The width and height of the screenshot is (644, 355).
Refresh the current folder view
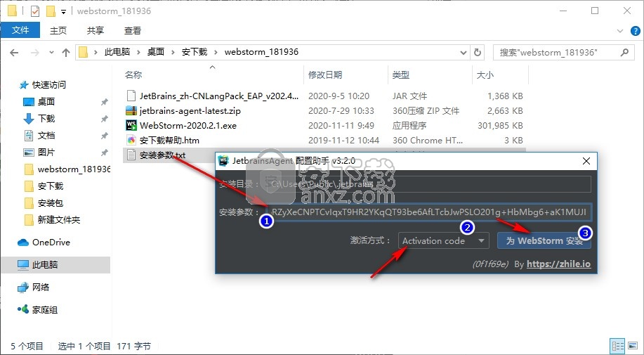click(x=478, y=53)
